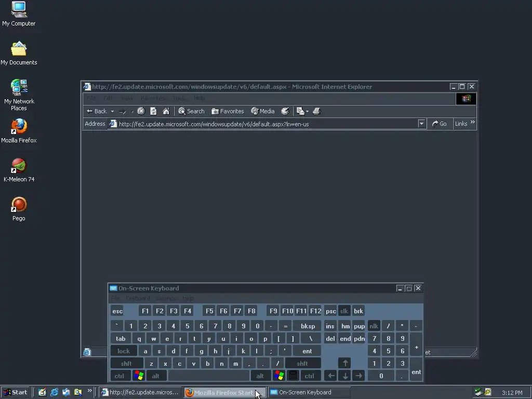
Task: Expand the quick launch overflow chevron
Action: tap(89, 391)
